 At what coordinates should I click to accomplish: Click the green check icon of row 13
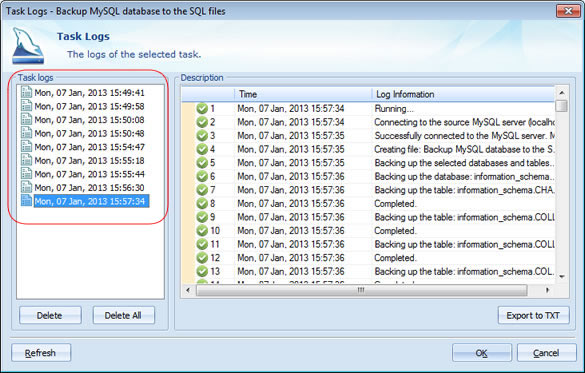[x=202, y=271]
